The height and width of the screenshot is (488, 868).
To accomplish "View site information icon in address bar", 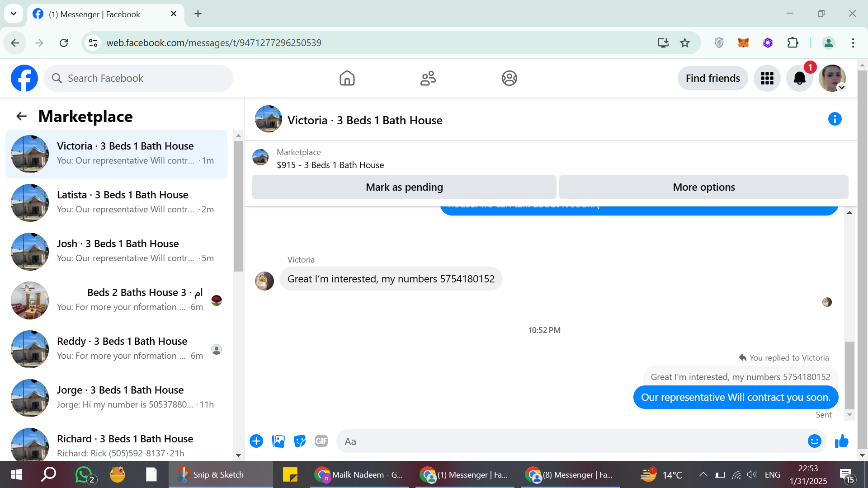I will coord(93,43).
